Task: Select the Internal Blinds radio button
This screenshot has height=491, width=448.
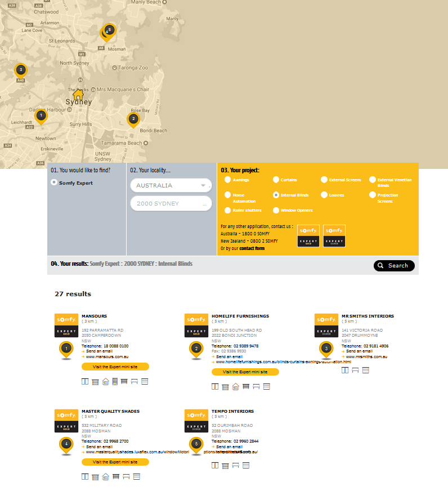Action: point(276,195)
